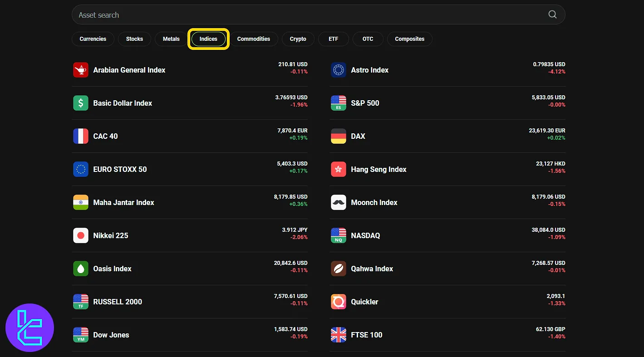Focus the Asset search field
This screenshot has width=644, height=357.
click(x=318, y=15)
